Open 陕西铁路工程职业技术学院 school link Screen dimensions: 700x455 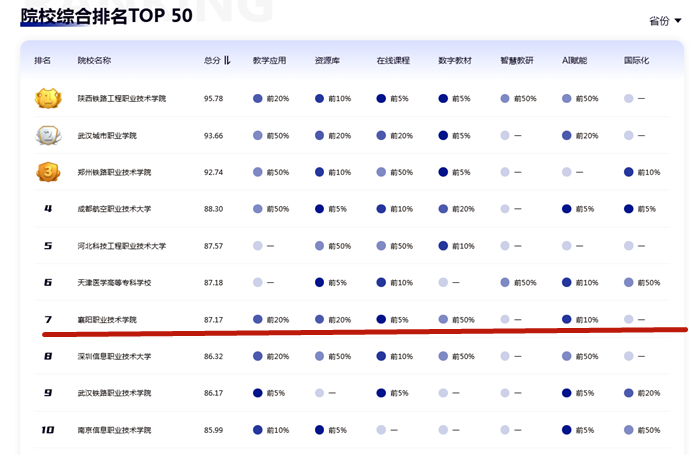click(x=122, y=99)
